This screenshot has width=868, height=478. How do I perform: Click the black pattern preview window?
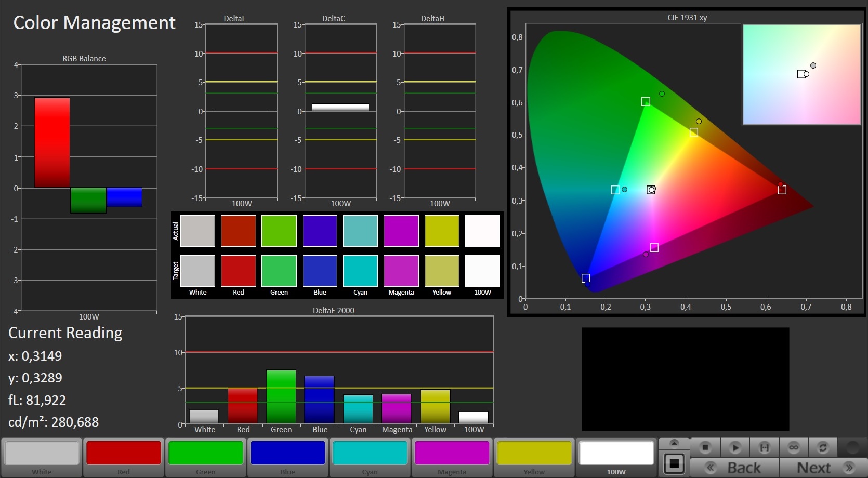point(686,379)
